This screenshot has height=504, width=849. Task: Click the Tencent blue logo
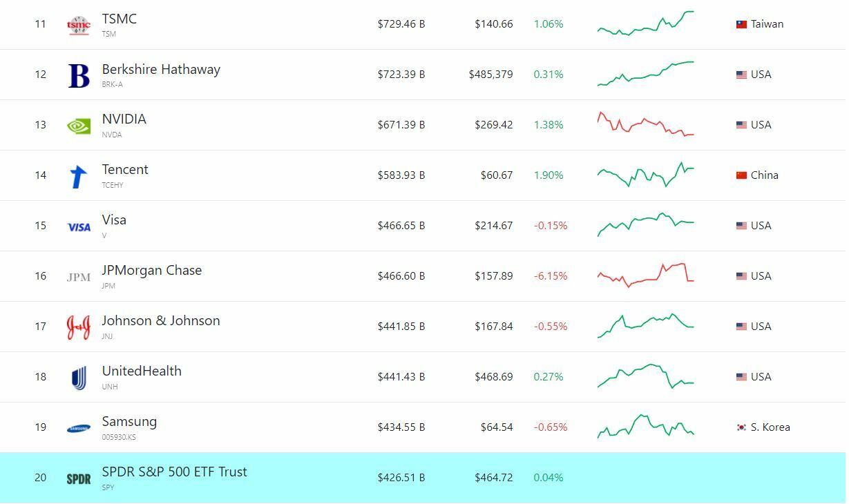[79, 177]
